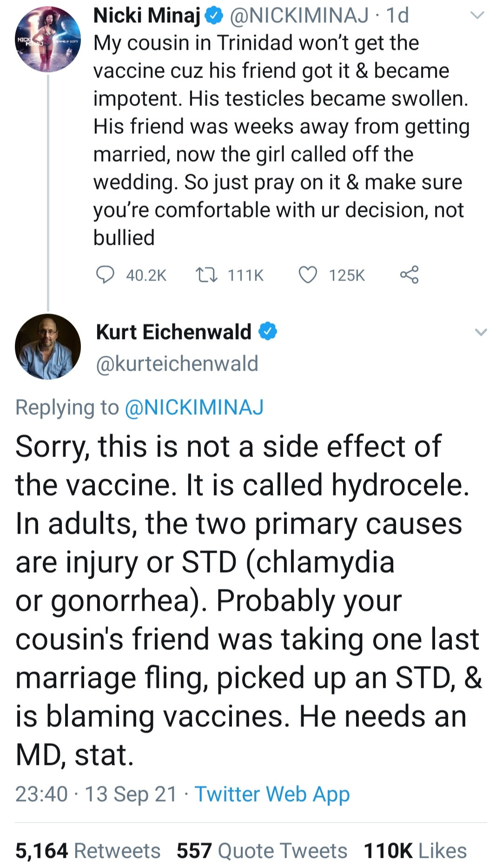Click the Kurt Eichenwald display name
The image size is (502, 868).
pos(173,332)
